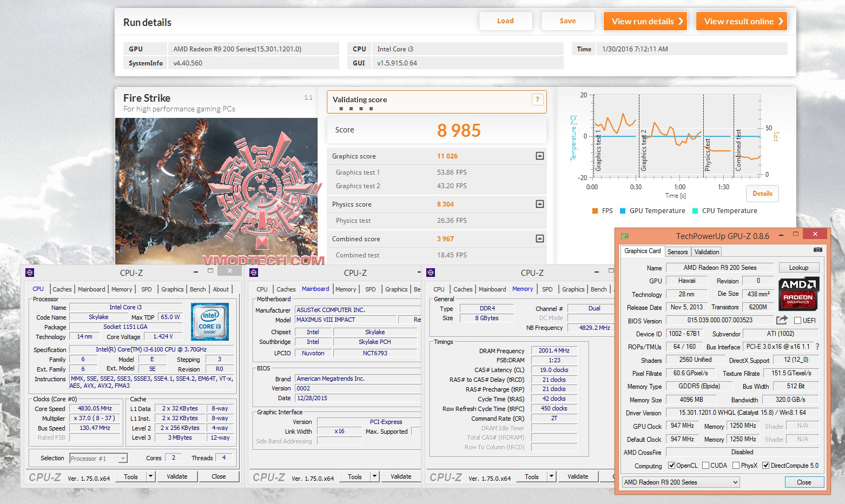This screenshot has height=504, width=845.
Task: Toggle the OpenCL checkbox in GPU-Z
Action: (x=671, y=465)
